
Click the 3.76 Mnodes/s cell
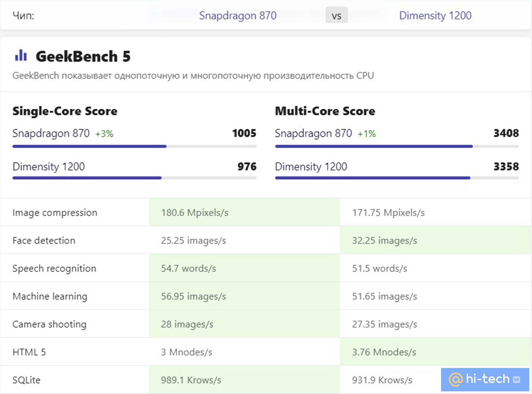[436, 352]
